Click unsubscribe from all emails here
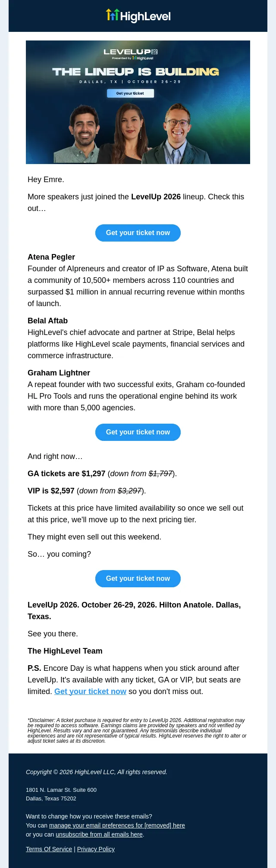 click(99, 834)
